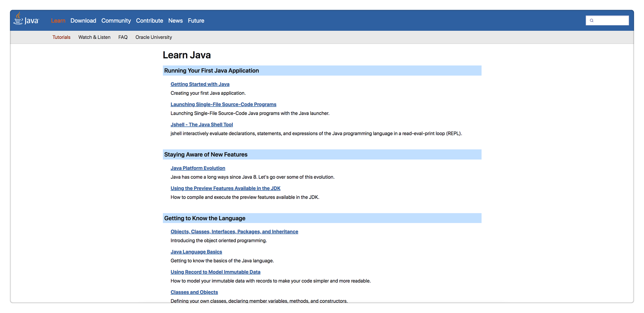Open the Download menu item
The width and height of the screenshot is (644, 313).
tap(83, 21)
